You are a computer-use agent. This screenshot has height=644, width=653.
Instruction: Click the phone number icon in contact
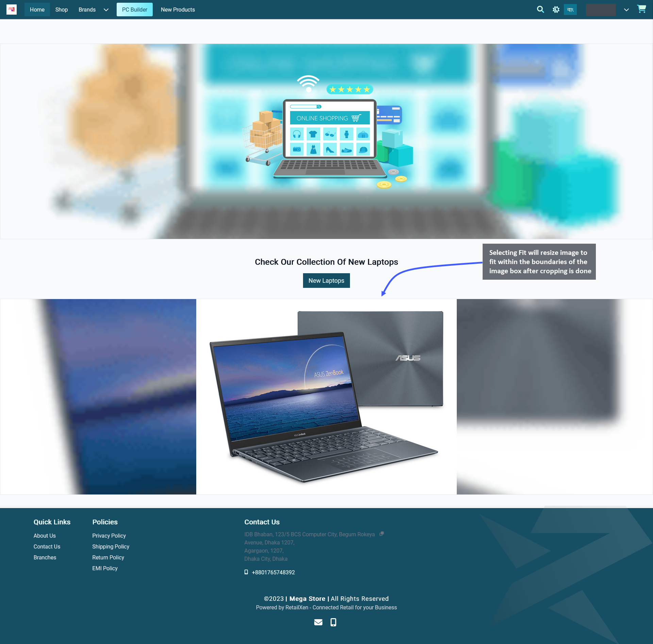tap(247, 572)
